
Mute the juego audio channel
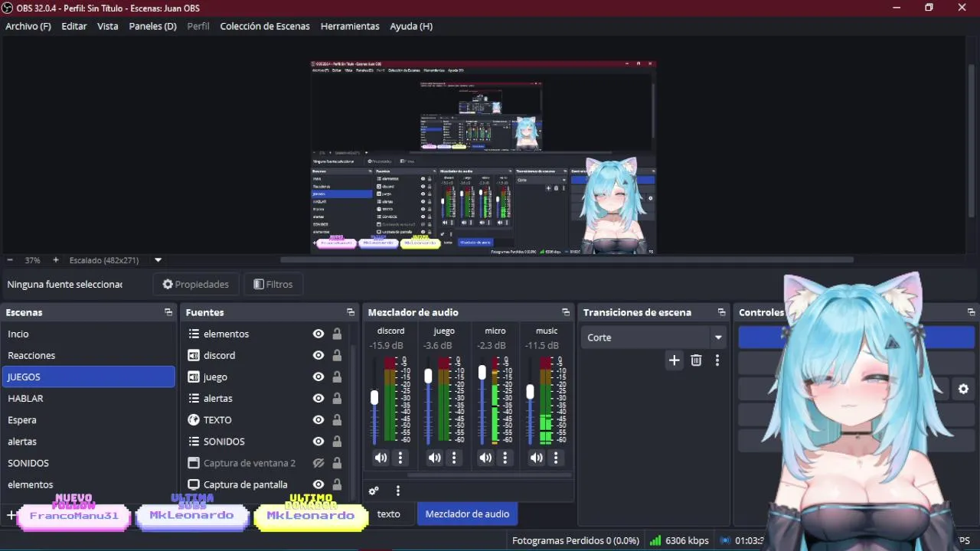click(434, 458)
